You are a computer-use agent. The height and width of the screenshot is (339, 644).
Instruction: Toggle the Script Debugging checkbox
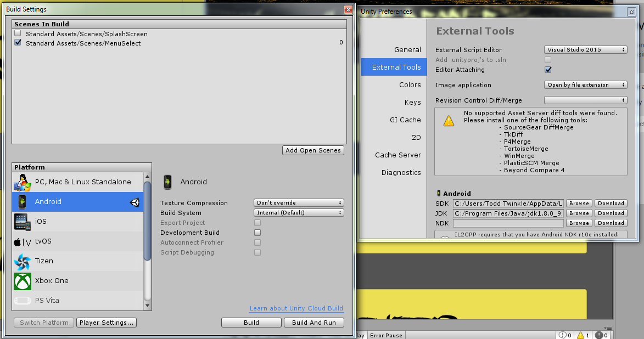(257, 252)
